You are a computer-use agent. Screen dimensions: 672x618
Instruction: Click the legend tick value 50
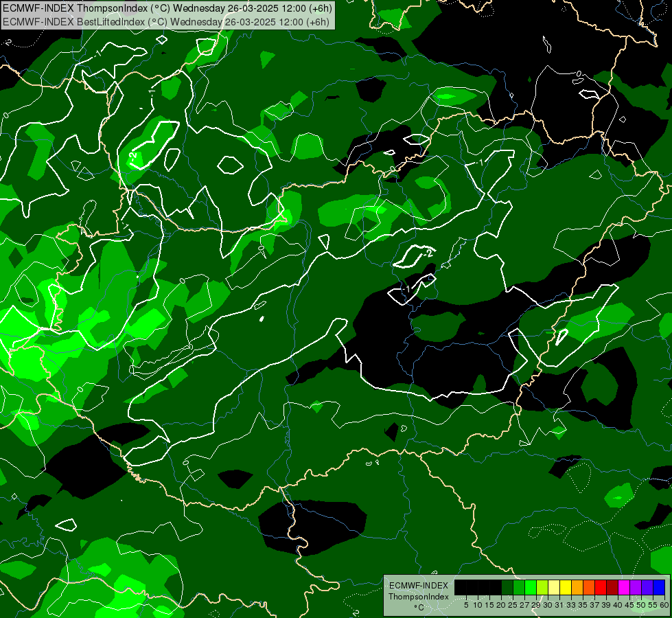coord(640,605)
